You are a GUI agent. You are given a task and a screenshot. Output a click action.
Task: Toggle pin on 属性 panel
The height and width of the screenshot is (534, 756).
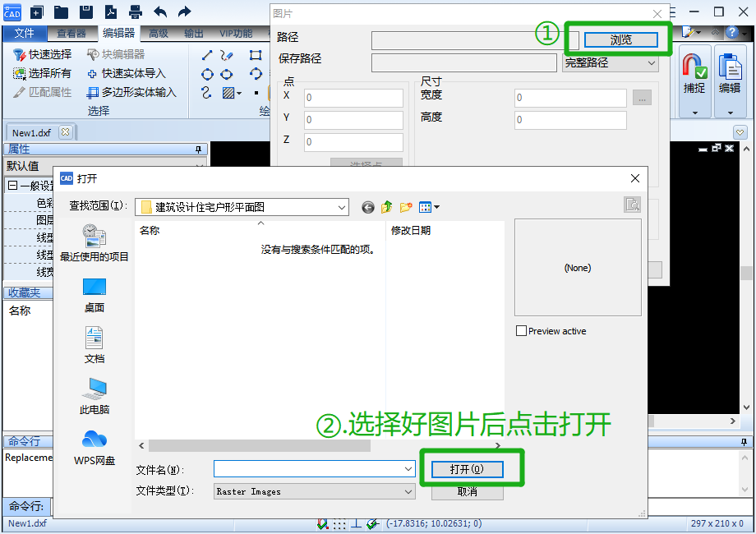tap(198, 150)
